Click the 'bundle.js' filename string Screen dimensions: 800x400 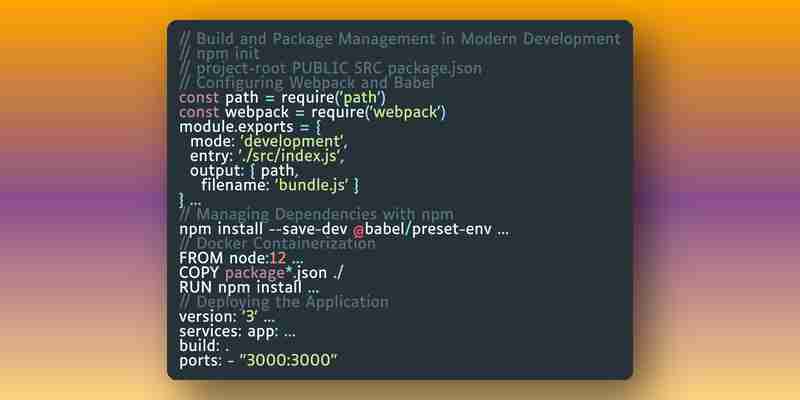[x=311, y=185]
